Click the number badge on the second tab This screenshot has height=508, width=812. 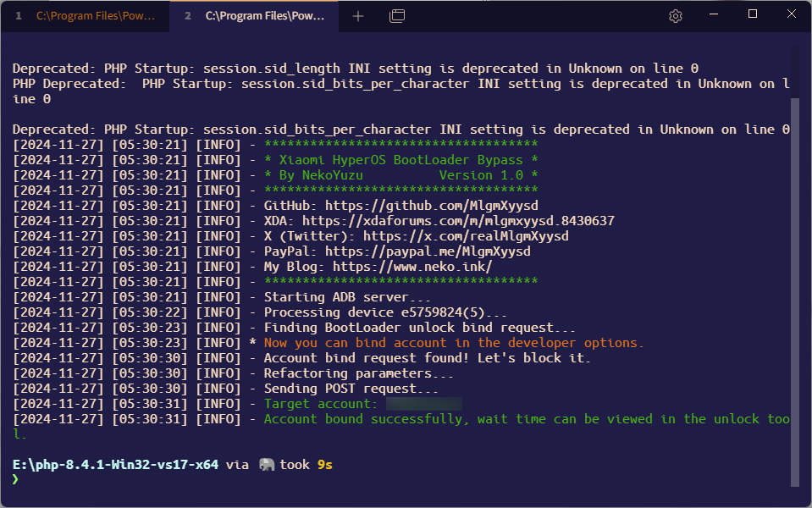click(x=188, y=15)
